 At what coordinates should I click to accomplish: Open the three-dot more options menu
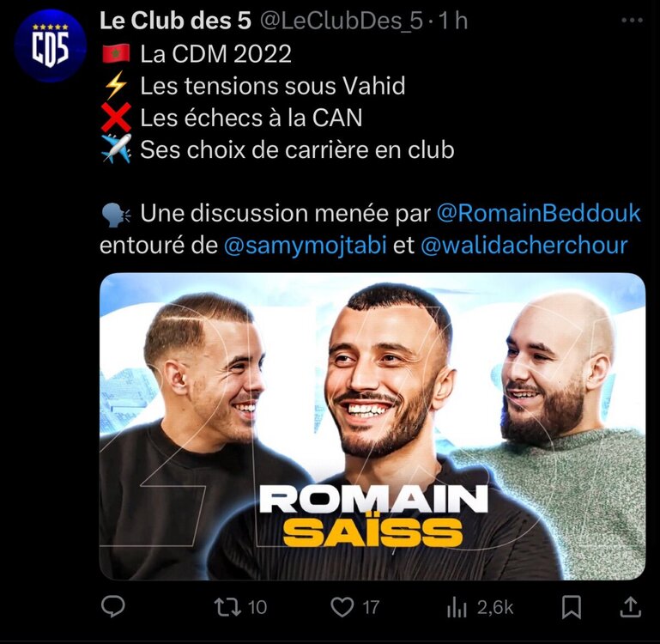coord(632,21)
